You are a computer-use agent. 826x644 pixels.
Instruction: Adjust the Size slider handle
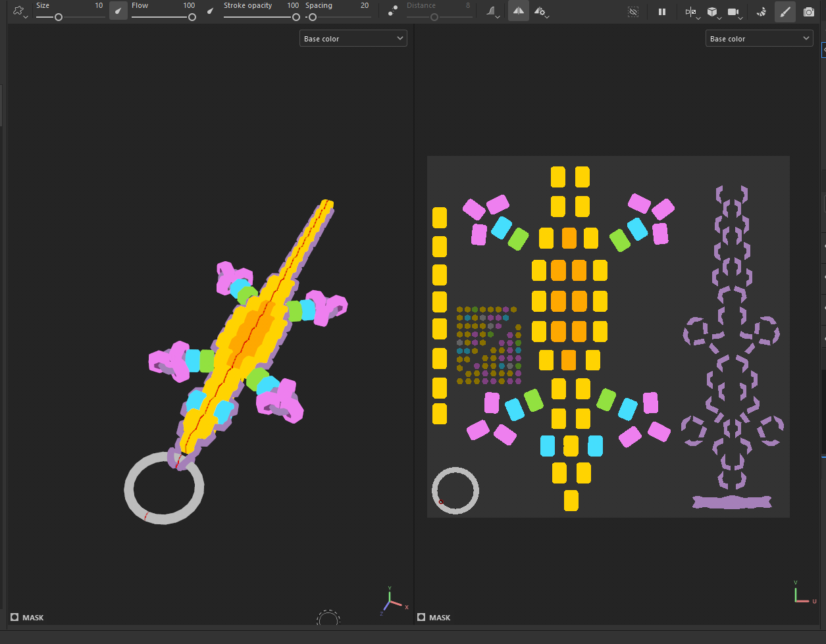59,17
